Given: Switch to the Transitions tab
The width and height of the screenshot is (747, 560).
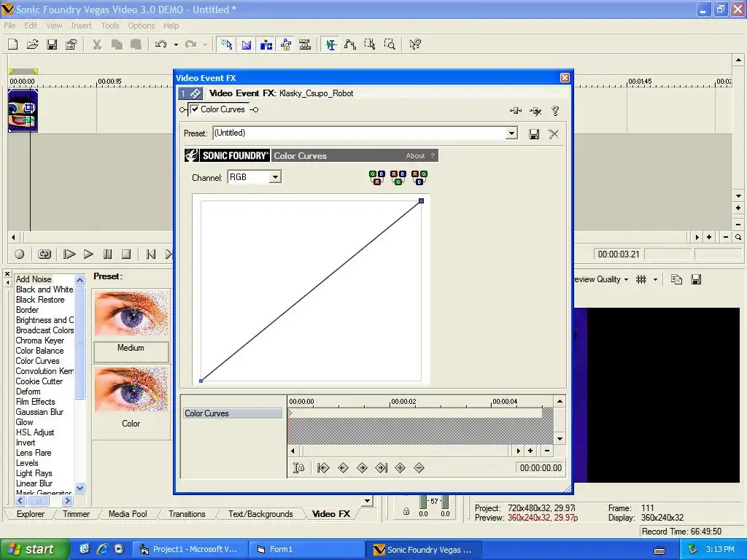Looking at the screenshot, I should click(x=187, y=514).
